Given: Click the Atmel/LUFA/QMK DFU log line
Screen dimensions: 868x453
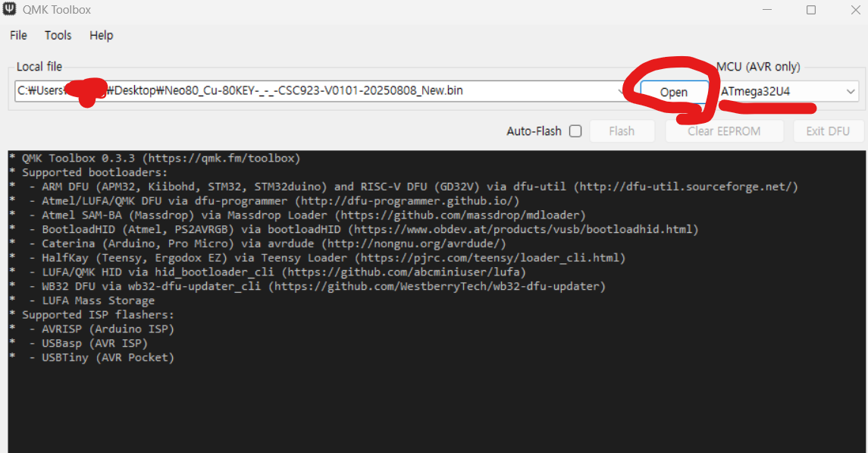Looking at the screenshot, I should [x=274, y=201].
